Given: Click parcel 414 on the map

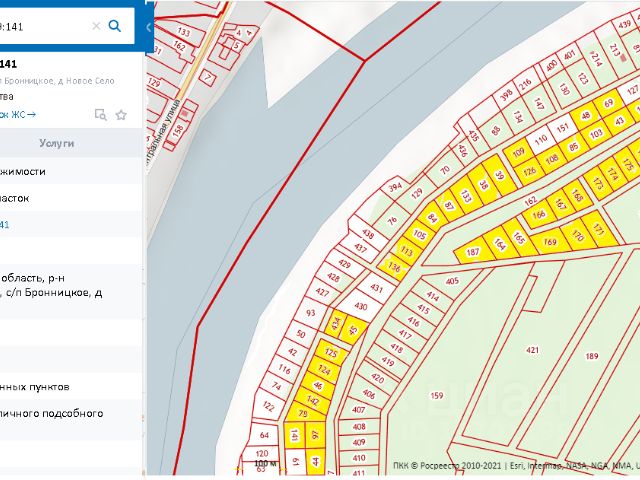Looking at the screenshot, I should click(x=432, y=296).
